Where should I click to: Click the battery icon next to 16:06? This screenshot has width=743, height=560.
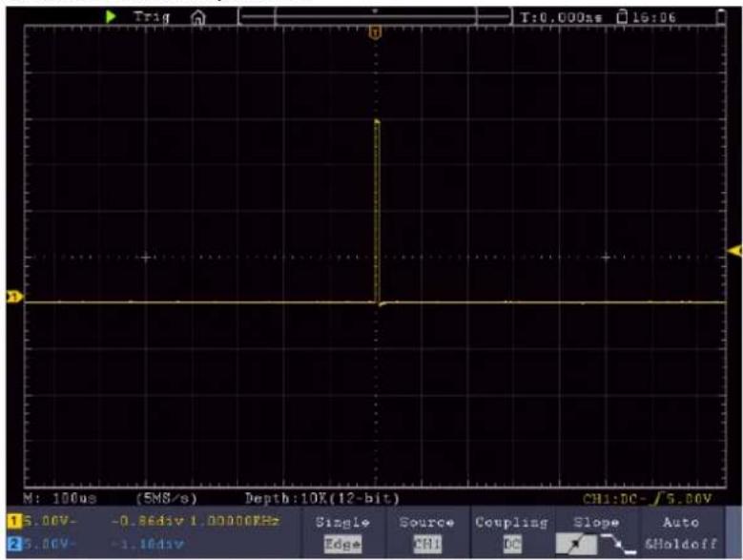[x=622, y=17]
